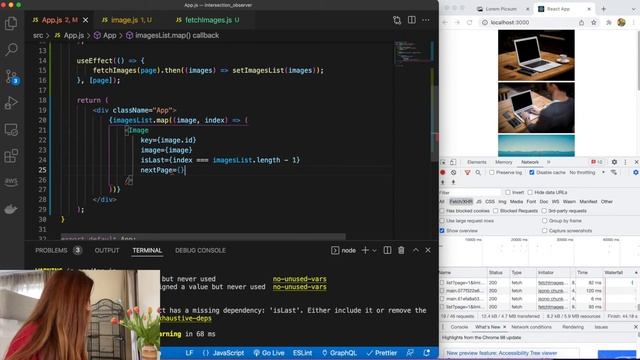Toggle the device toolbar in DevTools
The height and width of the screenshot is (360, 640).
(x=453, y=162)
